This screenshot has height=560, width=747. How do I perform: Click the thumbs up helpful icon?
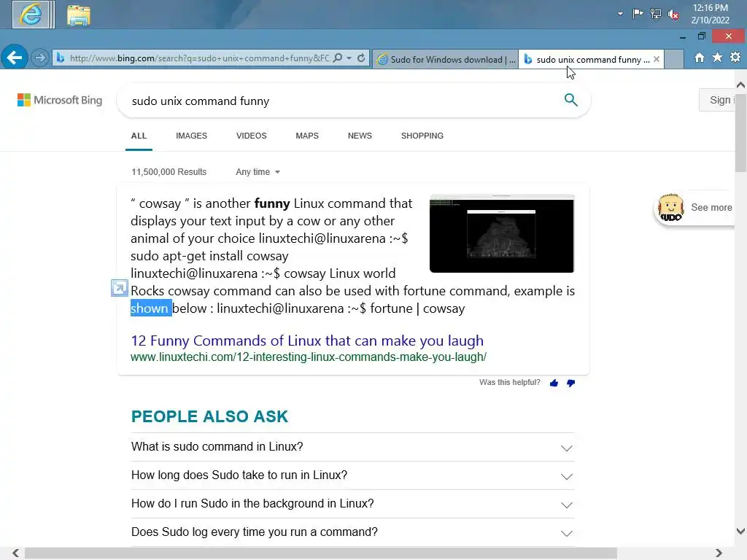554,383
